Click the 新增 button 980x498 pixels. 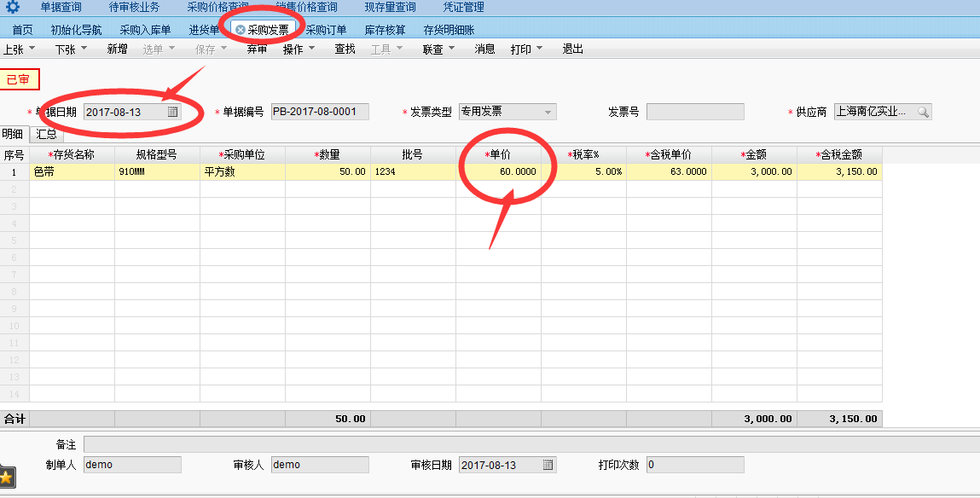[x=117, y=49]
